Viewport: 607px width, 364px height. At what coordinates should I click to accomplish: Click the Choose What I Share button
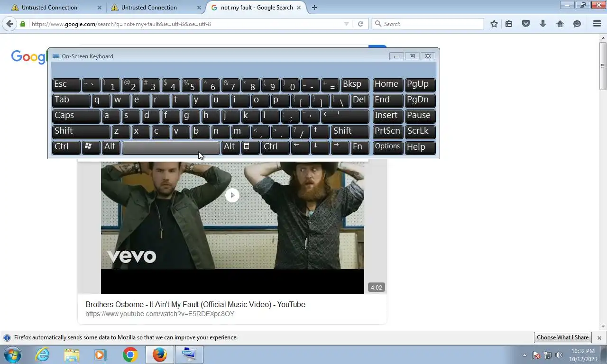562,337
